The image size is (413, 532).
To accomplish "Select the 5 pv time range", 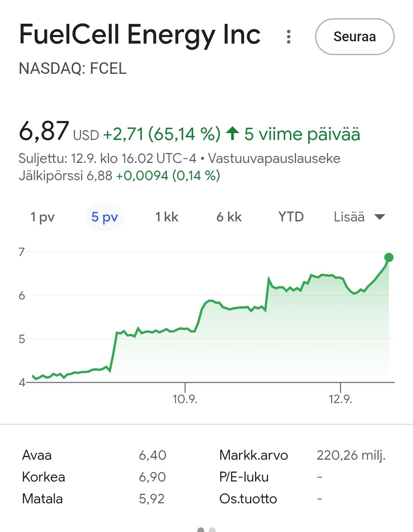I will tap(104, 217).
